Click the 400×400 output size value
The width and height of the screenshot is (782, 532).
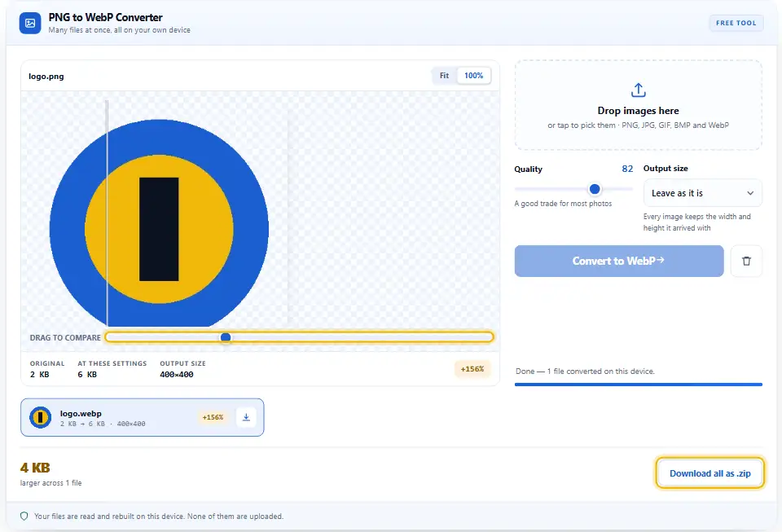point(177,375)
